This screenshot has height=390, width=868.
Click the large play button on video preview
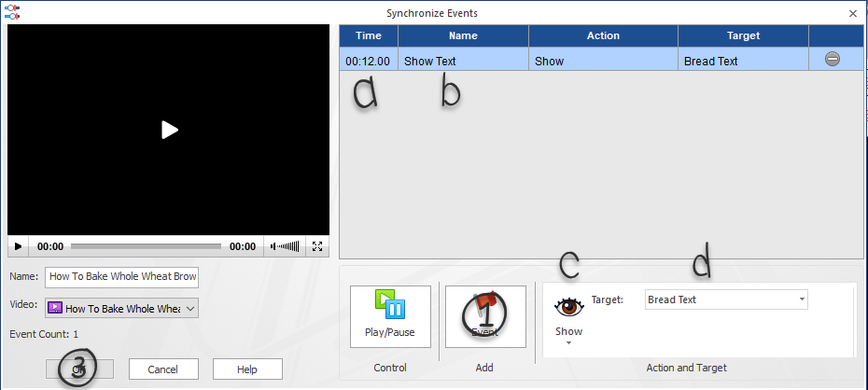click(x=169, y=130)
